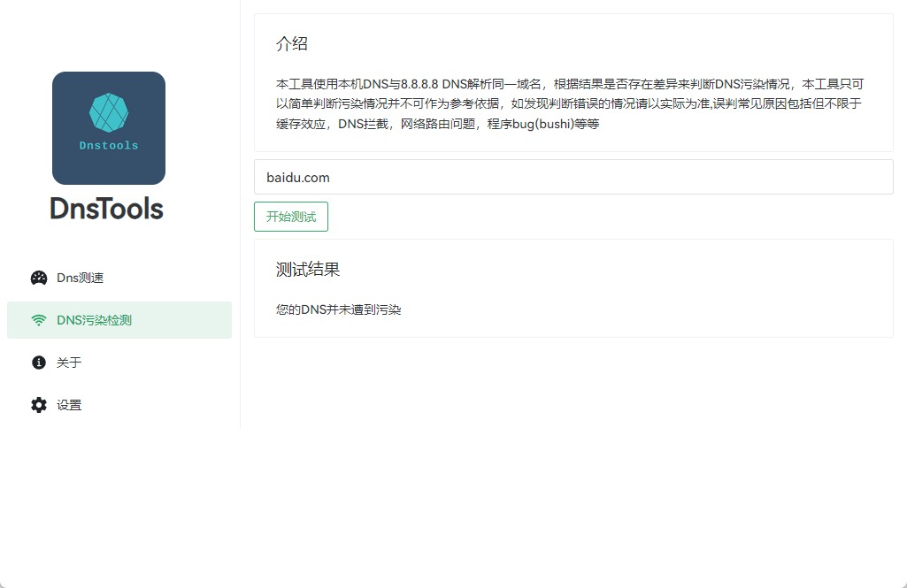Viewport: 907px width, 588px height.
Task: Focus the domain input containing baidu.com
Action: point(573,177)
